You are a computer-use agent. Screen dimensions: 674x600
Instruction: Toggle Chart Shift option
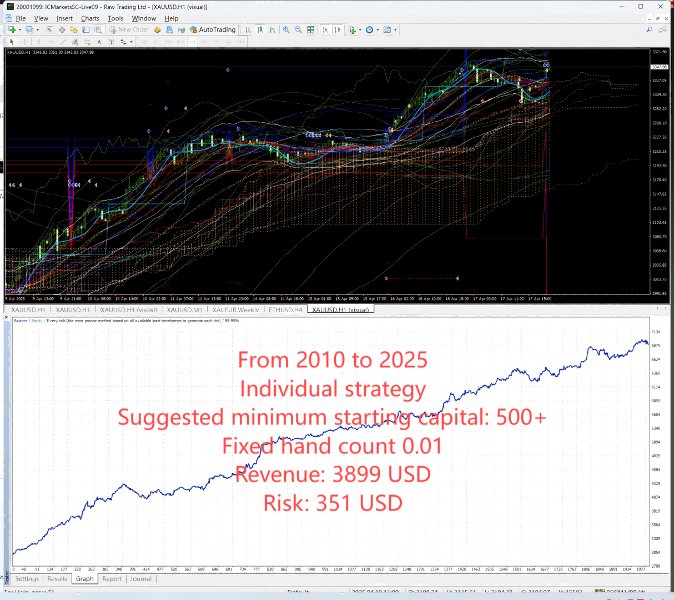coord(338,30)
